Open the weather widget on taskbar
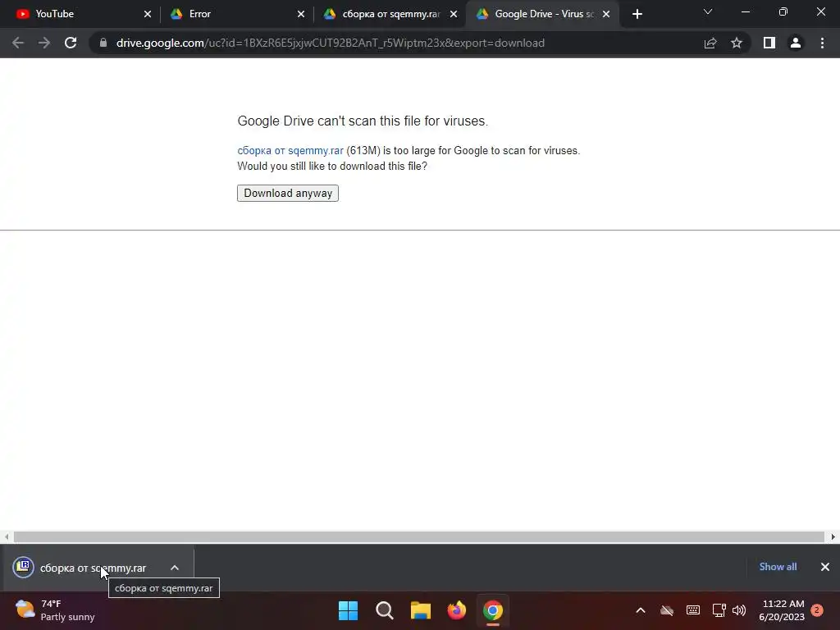This screenshot has height=630, width=840. pyautogui.click(x=55, y=610)
